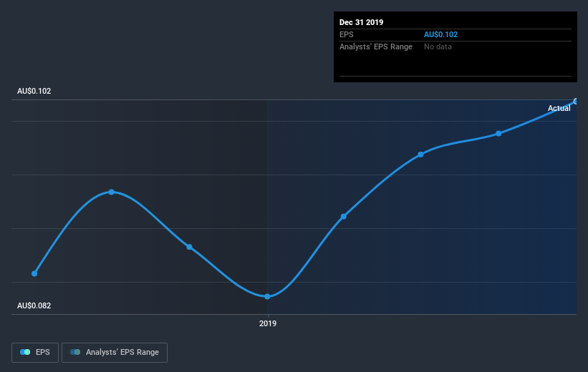Click the AU$0.082 axis label at bottom left
The width and height of the screenshot is (588, 372).
pyautogui.click(x=34, y=305)
